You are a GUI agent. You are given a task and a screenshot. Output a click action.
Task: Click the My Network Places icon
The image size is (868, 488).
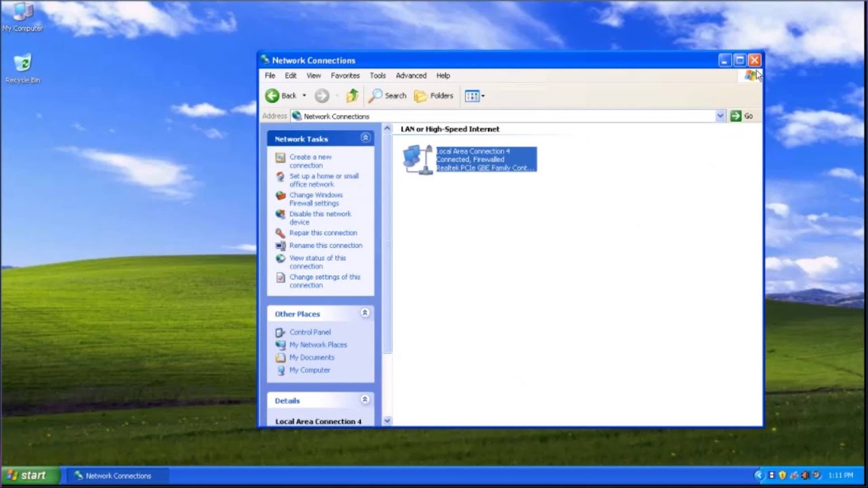(x=280, y=344)
